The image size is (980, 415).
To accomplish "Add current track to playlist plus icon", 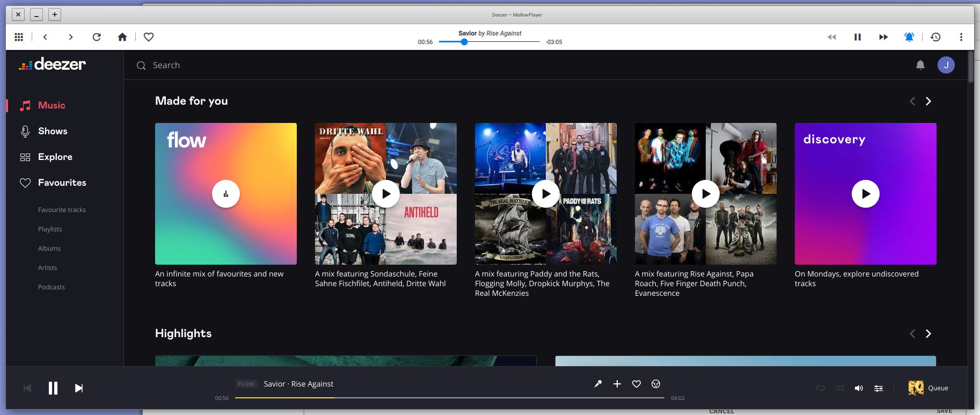I will point(617,384).
